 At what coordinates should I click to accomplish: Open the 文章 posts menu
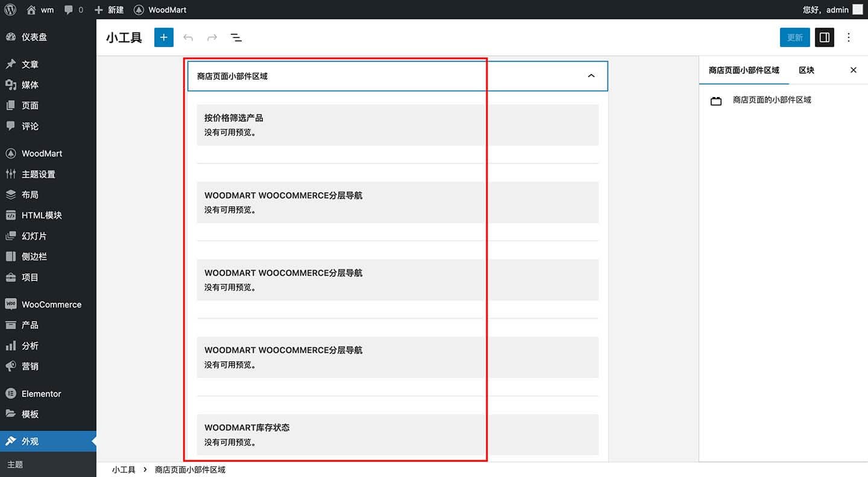(48, 65)
